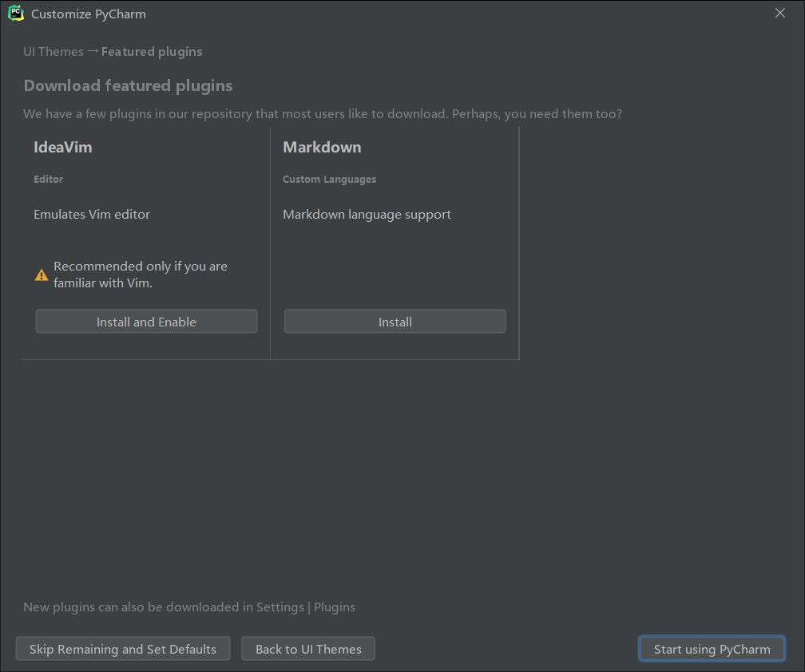Click the Settings | Plugins hint text
Image resolution: width=805 pixels, height=672 pixels.
point(189,607)
